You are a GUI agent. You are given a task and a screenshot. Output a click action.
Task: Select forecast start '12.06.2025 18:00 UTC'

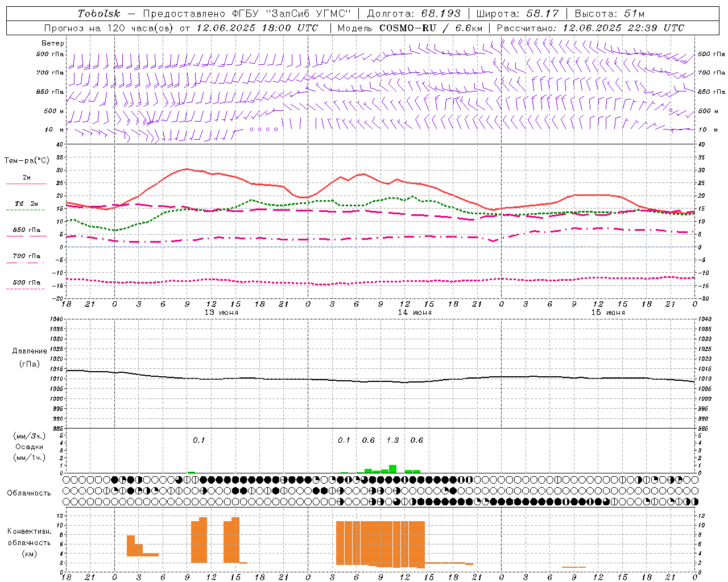tap(257, 28)
